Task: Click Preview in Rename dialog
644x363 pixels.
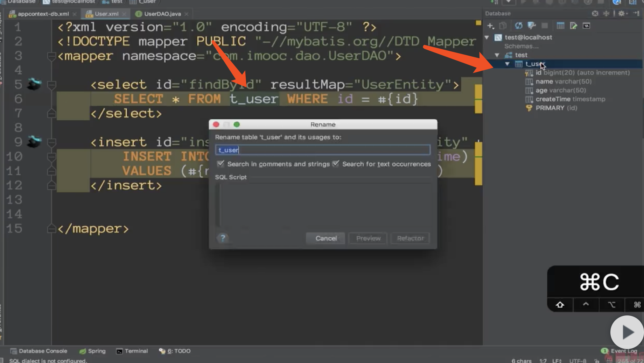Action: (368, 238)
